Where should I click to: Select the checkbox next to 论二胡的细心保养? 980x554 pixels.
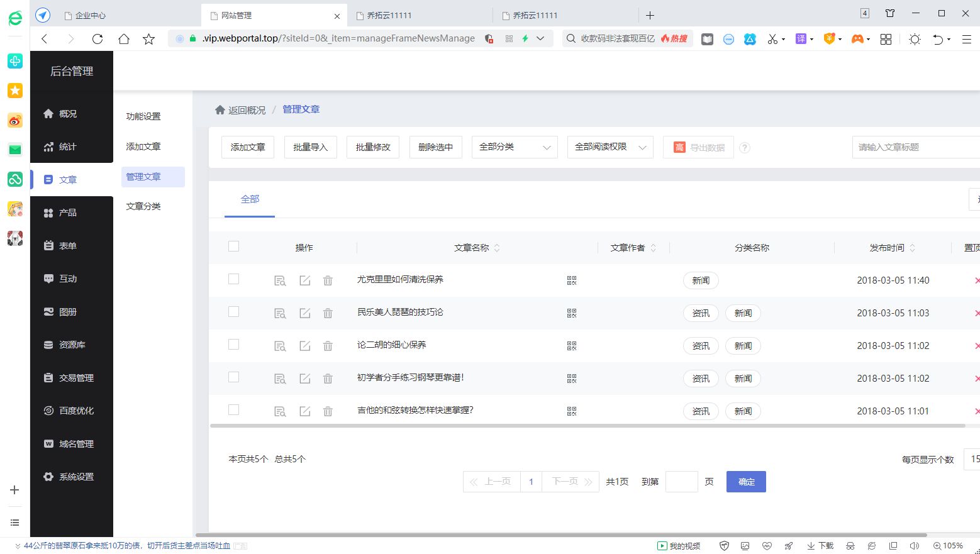click(233, 344)
